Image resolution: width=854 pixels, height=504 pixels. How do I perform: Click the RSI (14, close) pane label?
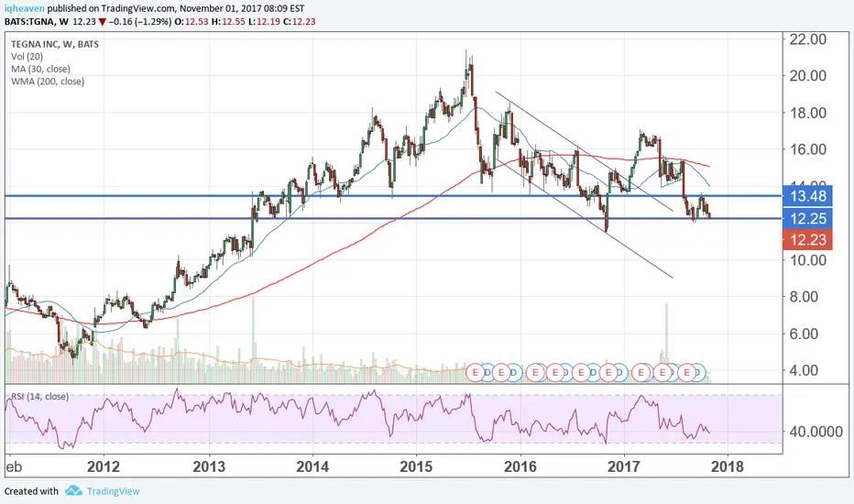(39, 397)
